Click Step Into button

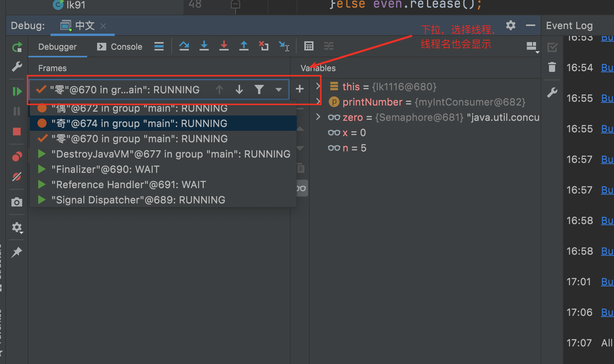[x=204, y=46]
